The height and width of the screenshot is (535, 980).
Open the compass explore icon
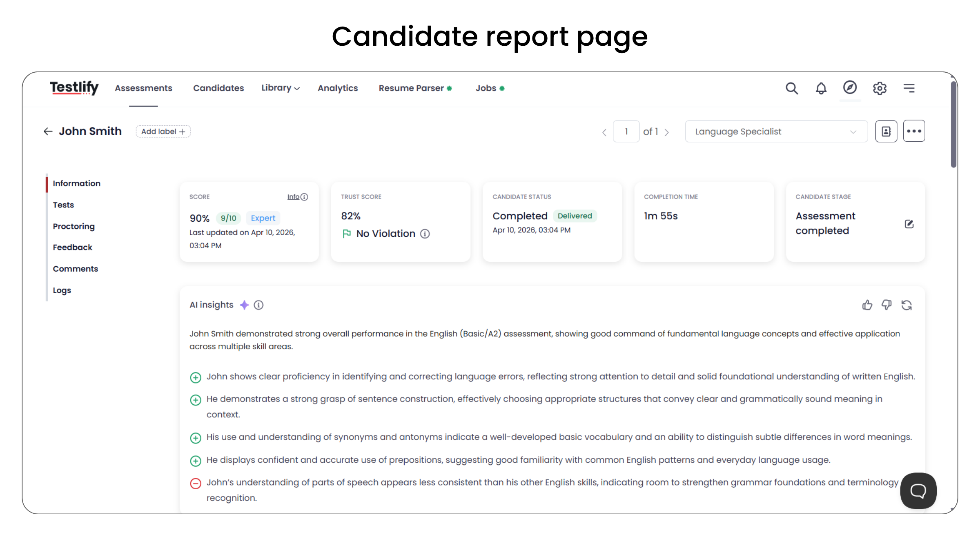(850, 87)
